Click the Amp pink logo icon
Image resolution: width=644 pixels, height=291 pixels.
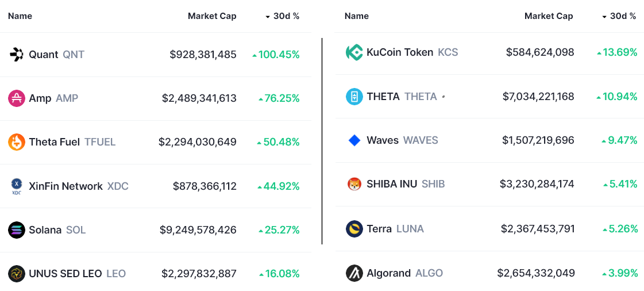pos(17,98)
